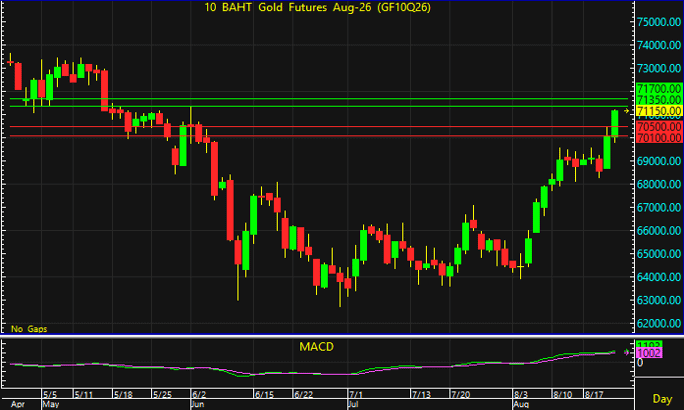Click the Jun month label

coord(199,404)
